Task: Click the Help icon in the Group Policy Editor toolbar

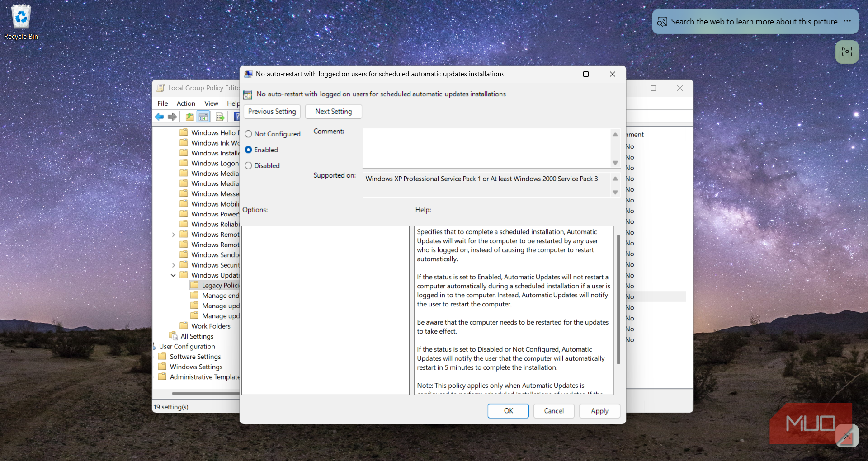Action: tap(236, 117)
